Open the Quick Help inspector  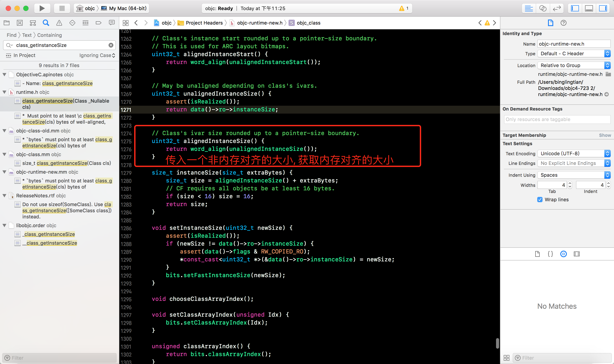[564, 23]
